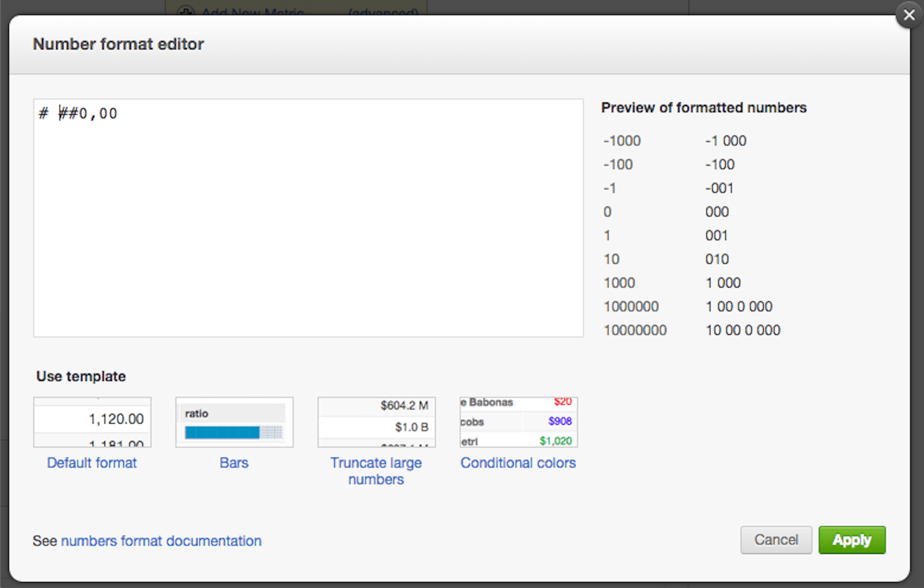Click the blue bar in Bars thumbnail

click(222, 433)
